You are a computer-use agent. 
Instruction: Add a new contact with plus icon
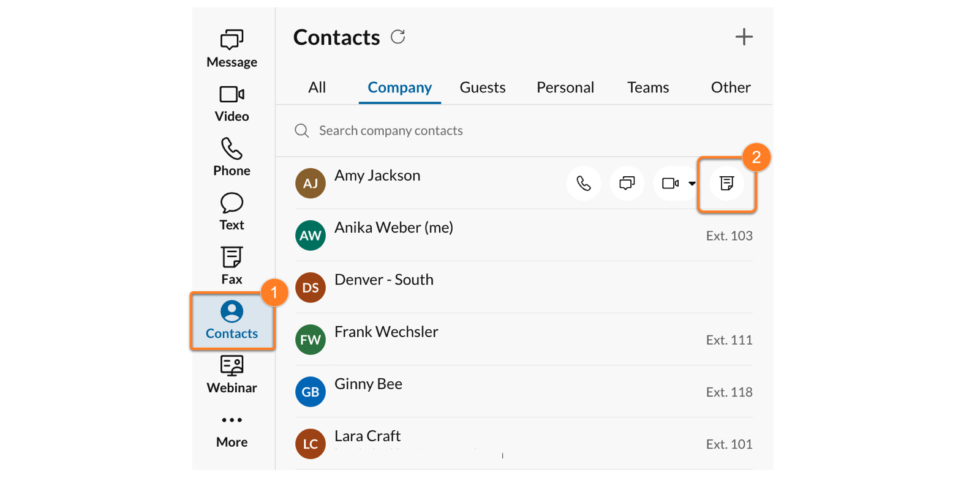[744, 37]
